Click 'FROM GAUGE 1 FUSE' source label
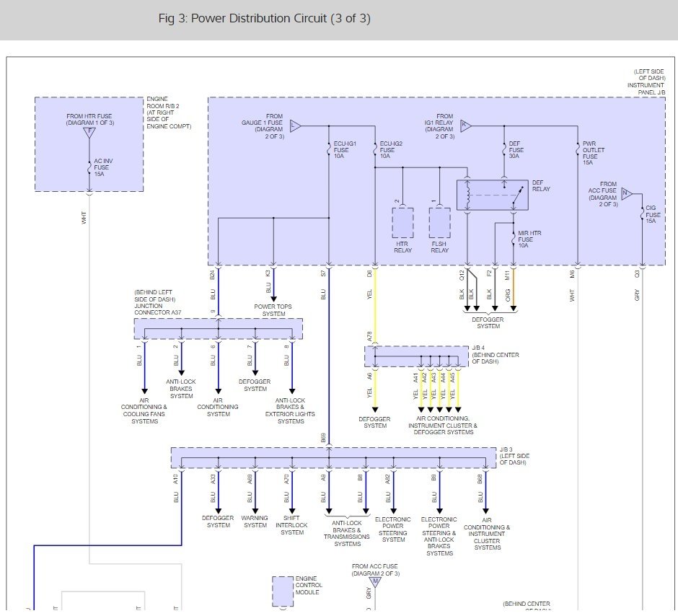678x616 pixels. 263,126
